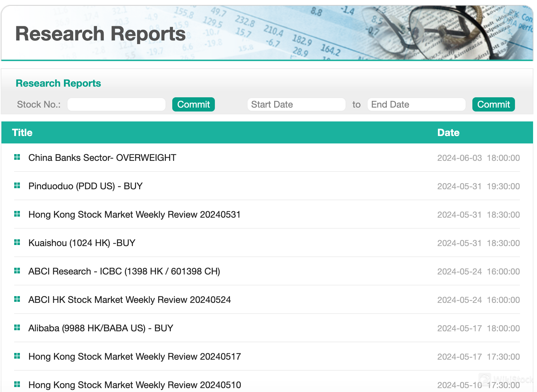Click the icon next to ABCI Research ICBC report

click(17, 271)
